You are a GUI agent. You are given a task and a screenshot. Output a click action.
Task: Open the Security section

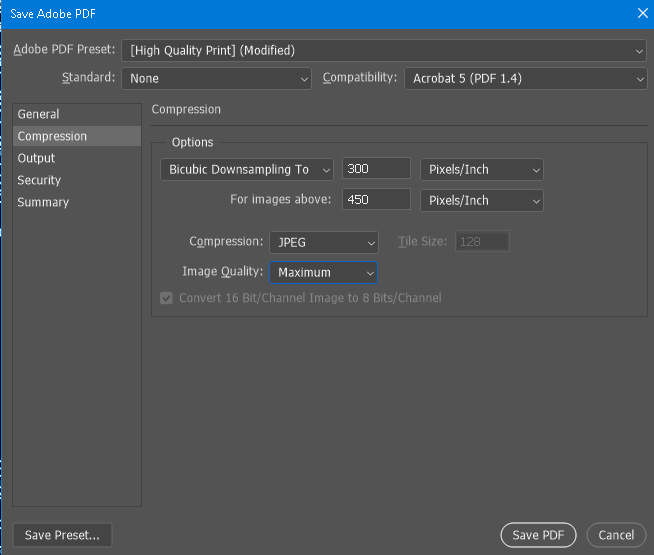click(39, 180)
